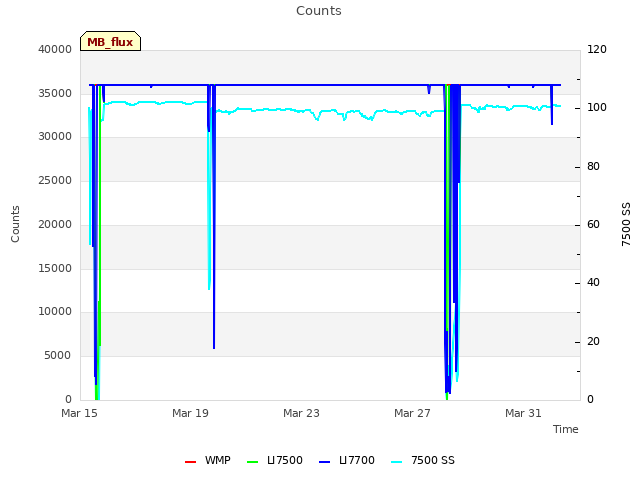
Task: Click the Mar 15 x-axis tick label
Action: click(x=79, y=413)
